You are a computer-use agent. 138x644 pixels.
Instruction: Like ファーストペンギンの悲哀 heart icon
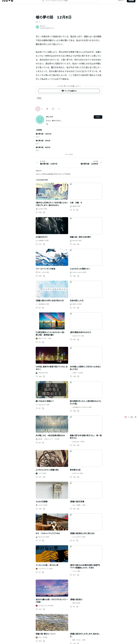click(x=37, y=276)
